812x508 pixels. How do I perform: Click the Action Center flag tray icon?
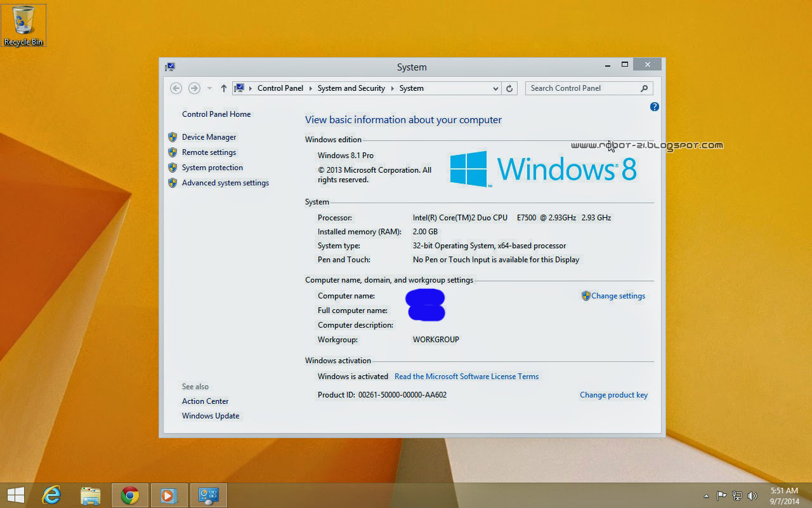(x=722, y=496)
